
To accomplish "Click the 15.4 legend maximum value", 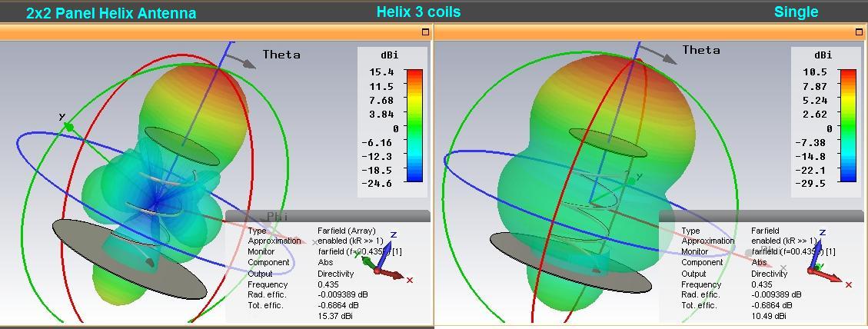I will 381,72.
